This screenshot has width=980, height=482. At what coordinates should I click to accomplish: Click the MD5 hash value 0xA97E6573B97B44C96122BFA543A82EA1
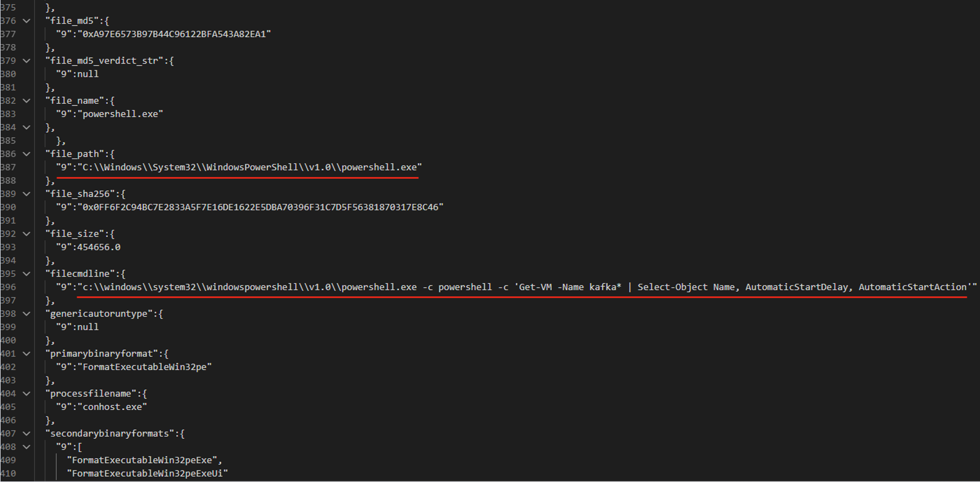click(174, 34)
